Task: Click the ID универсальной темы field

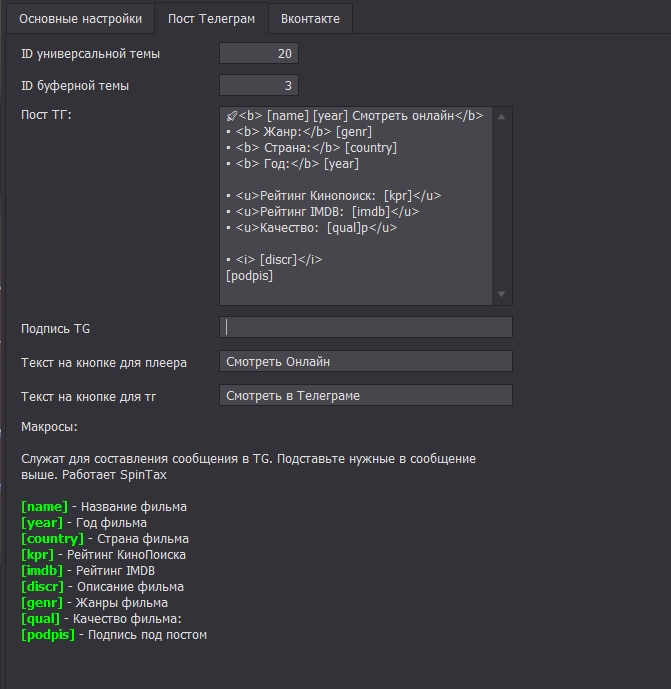Action: pyautogui.click(x=259, y=54)
